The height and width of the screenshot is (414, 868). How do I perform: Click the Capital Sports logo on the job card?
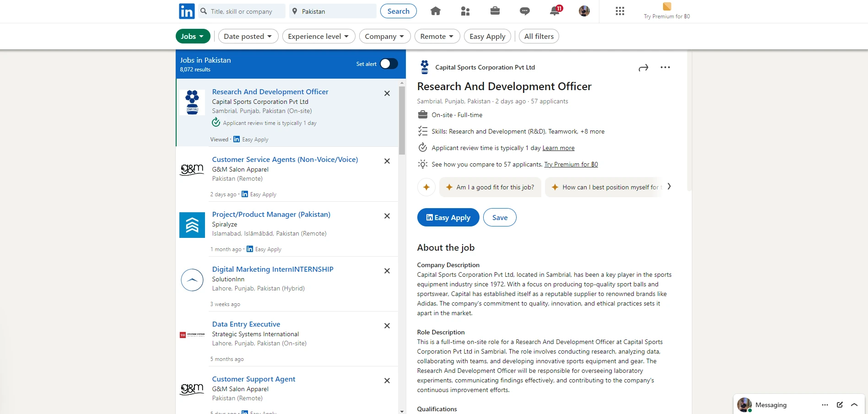[192, 102]
